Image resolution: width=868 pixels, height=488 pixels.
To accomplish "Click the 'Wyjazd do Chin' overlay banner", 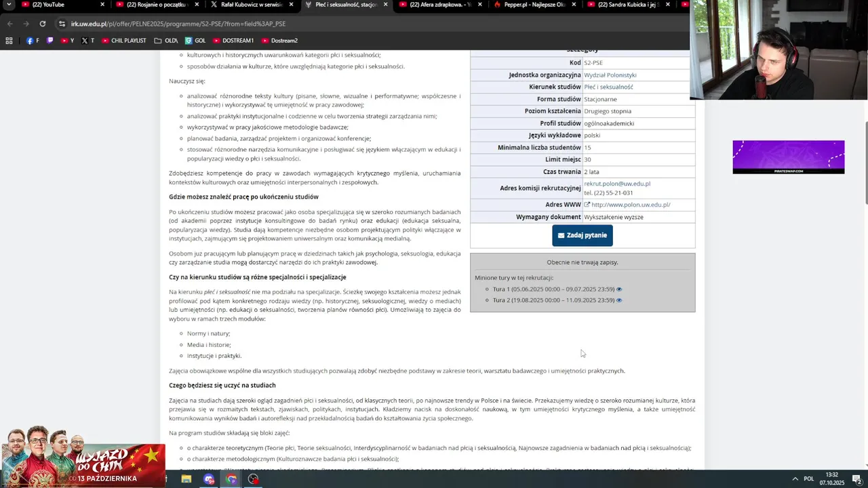I will coord(83,457).
